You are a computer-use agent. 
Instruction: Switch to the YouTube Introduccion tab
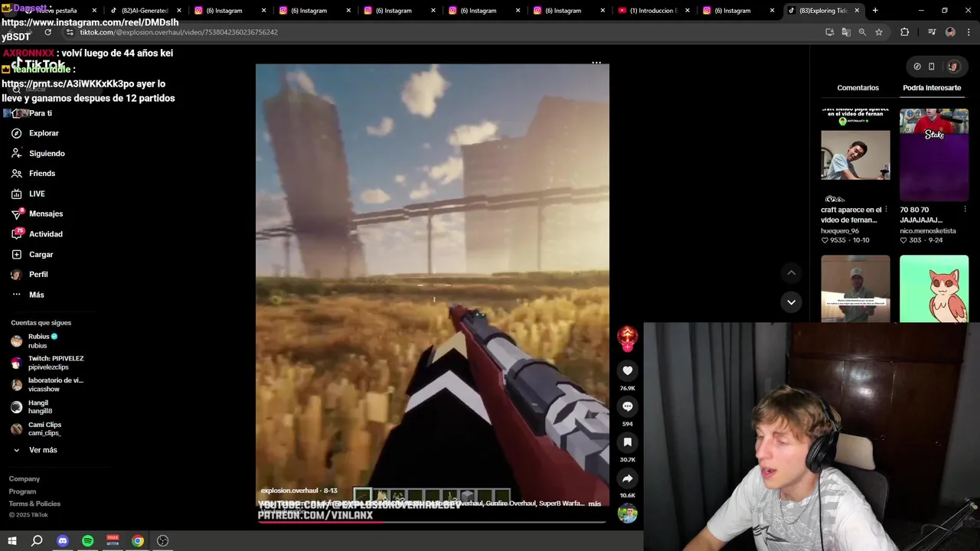click(652, 11)
